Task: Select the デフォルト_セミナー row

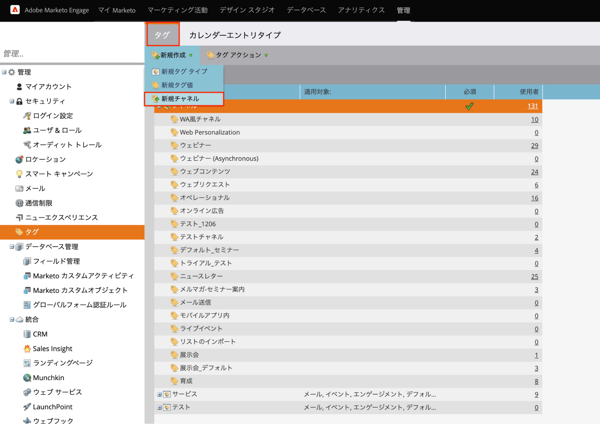Action: 348,250
